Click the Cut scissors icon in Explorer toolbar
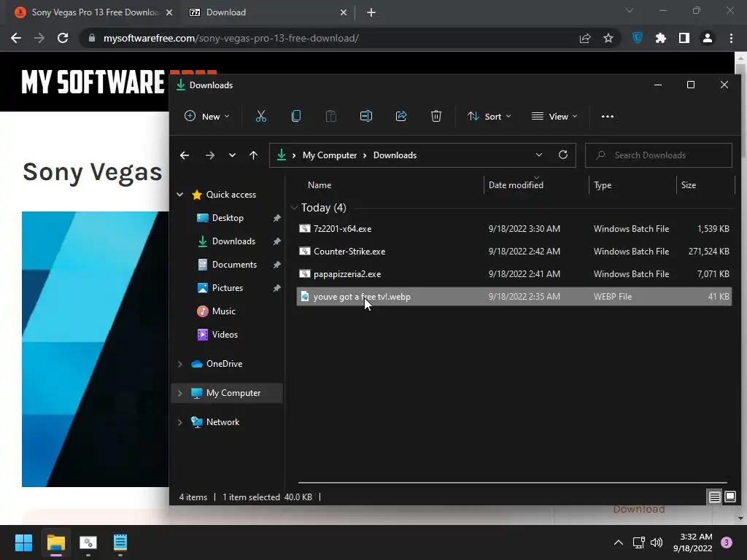 (261, 116)
